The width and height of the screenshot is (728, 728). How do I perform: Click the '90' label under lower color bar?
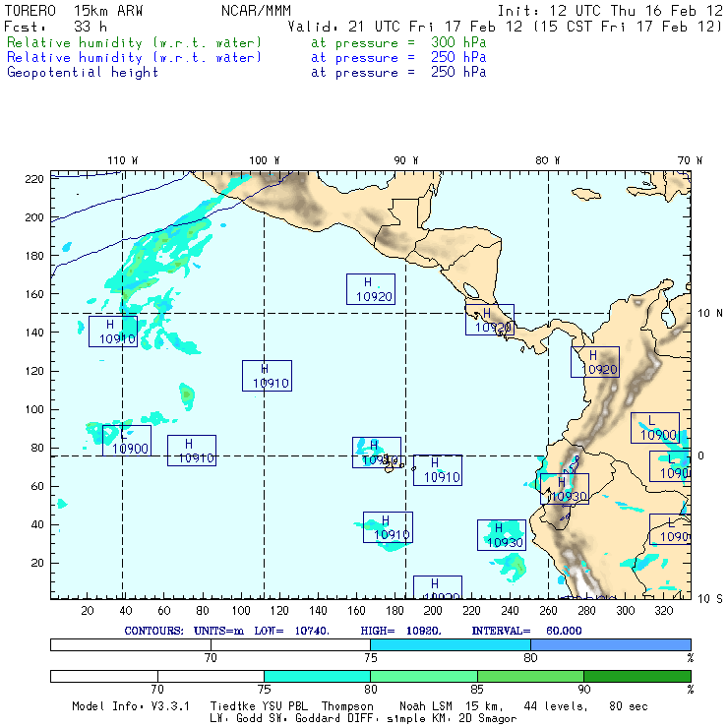click(584, 689)
